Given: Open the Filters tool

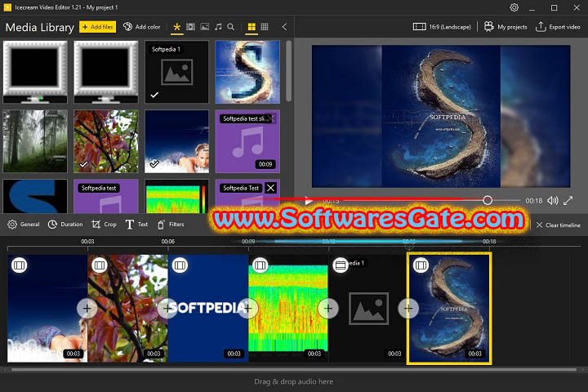Looking at the screenshot, I should 171,225.
